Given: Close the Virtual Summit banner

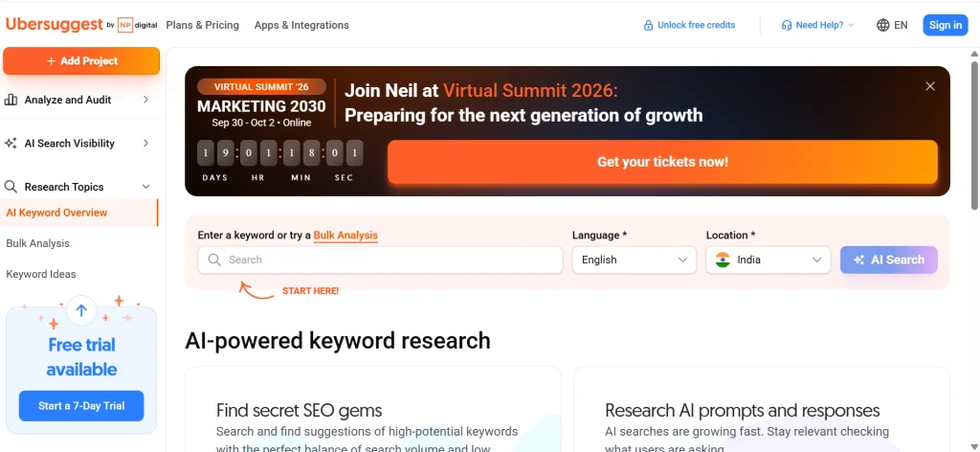Looking at the screenshot, I should (930, 86).
